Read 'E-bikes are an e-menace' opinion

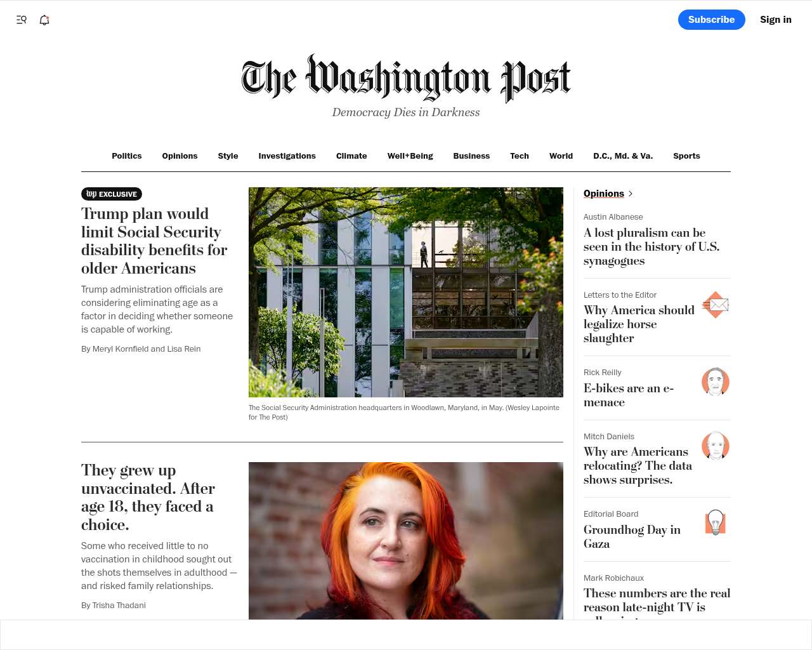pos(629,395)
